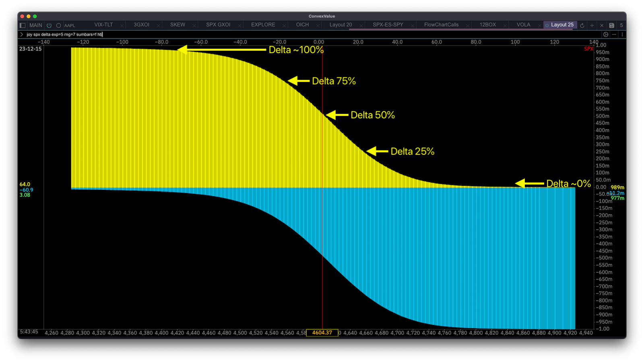This screenshot has height=362, width=644.
Task: Switch to the SPX-ES-SPY tab
Action: tap(388, 25)
